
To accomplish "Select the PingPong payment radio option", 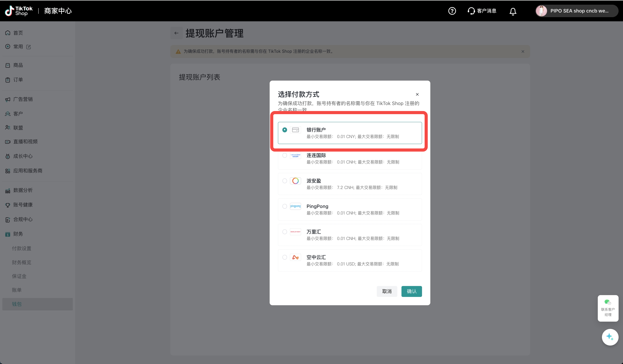I will coord(285,206).
